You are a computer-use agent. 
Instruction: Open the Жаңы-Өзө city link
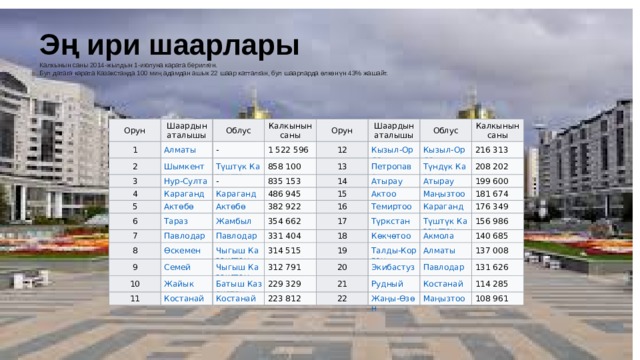[393, 298]
